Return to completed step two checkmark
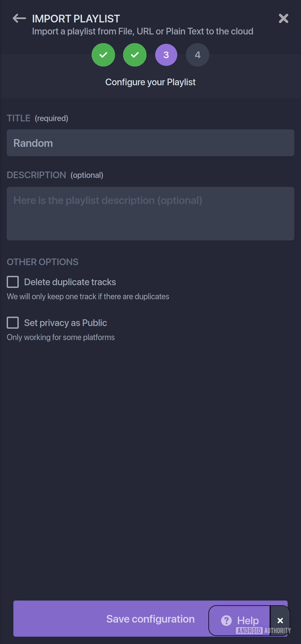Screen dimensions: 301x644 135,55
